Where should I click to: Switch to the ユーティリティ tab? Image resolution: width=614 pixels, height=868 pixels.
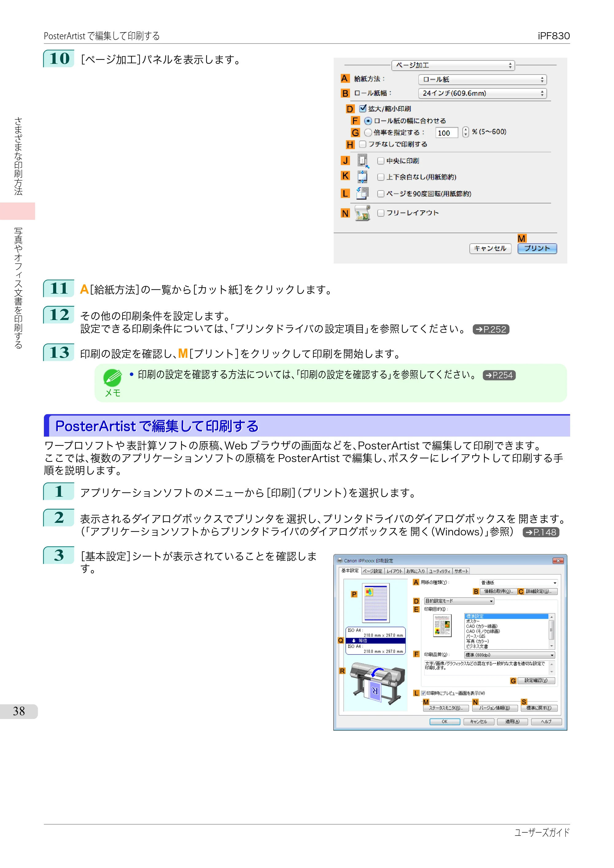(439, 571)
